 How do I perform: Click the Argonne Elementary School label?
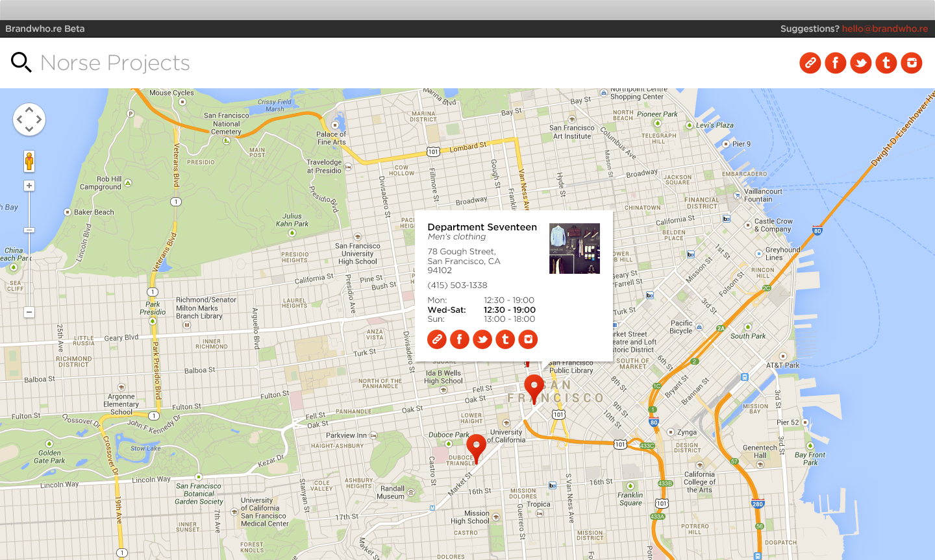(x=121, y=404)
